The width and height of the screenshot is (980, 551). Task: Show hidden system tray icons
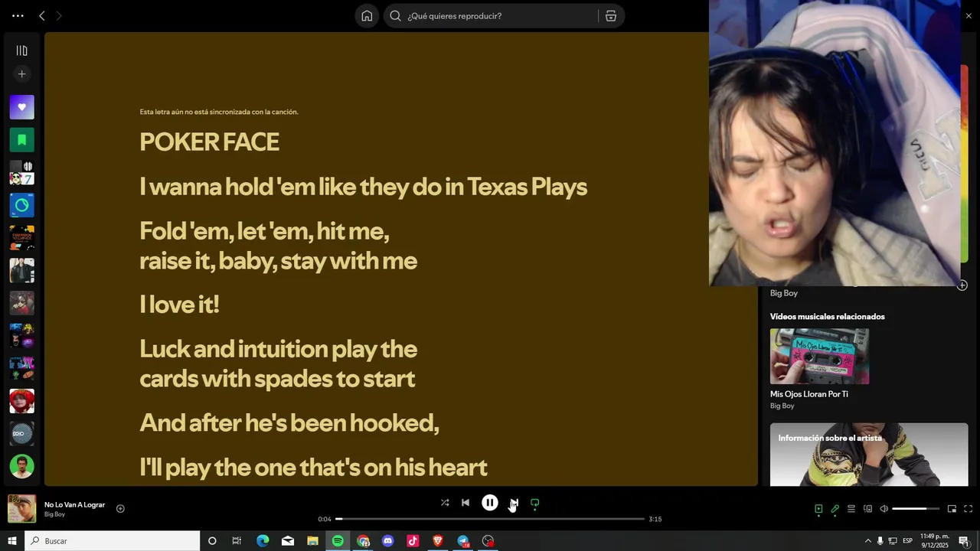[867, 541]
